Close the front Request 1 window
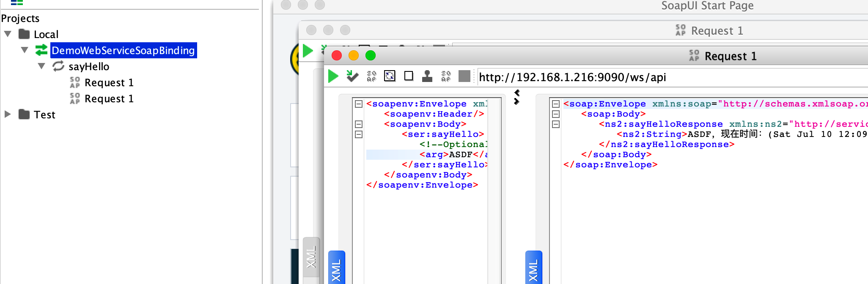Screen dimensions: 868x284 point(337,55)
